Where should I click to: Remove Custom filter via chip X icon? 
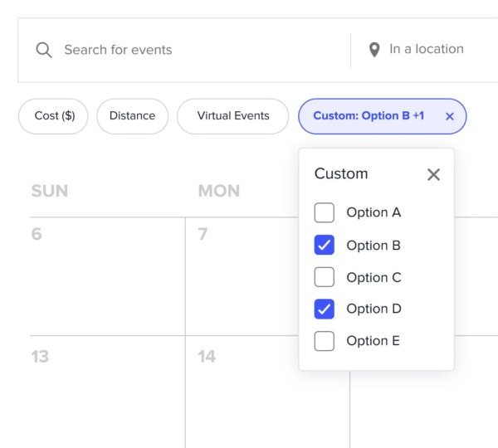[x=450, y=116]
